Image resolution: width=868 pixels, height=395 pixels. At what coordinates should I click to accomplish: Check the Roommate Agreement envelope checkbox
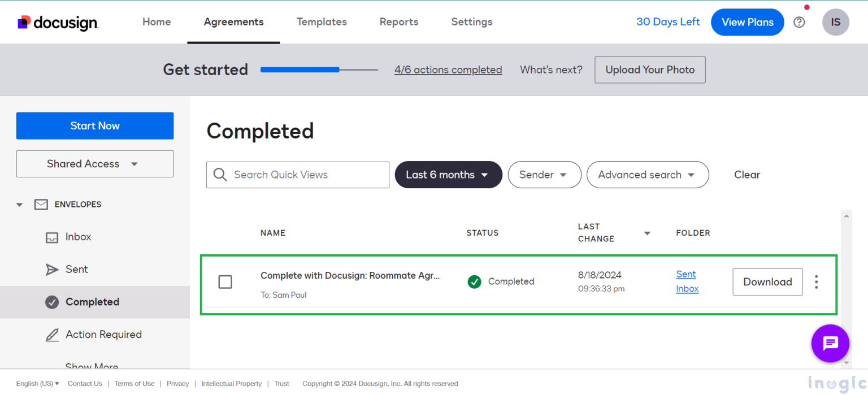click(225, 281)
